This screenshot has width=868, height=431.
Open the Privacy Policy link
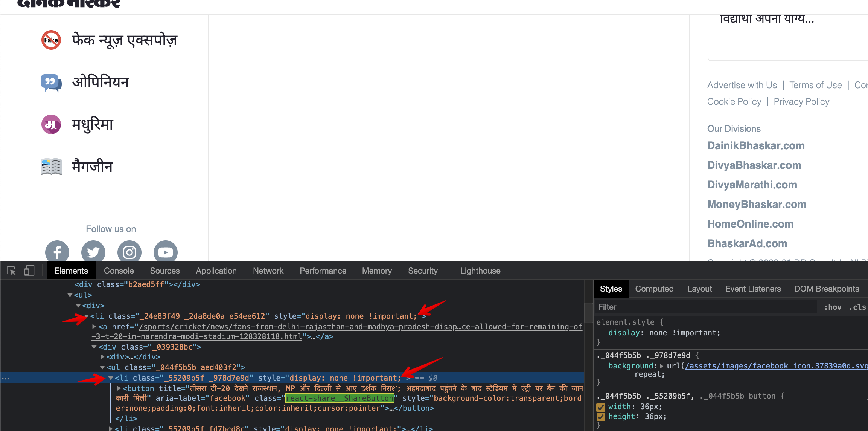[x=801, y=101]
